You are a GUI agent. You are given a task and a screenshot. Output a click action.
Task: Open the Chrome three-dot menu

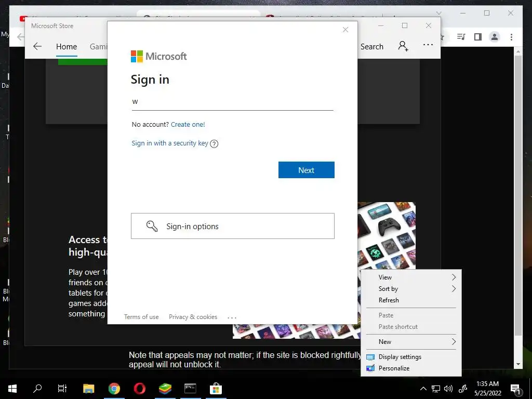tap(511, 37)
